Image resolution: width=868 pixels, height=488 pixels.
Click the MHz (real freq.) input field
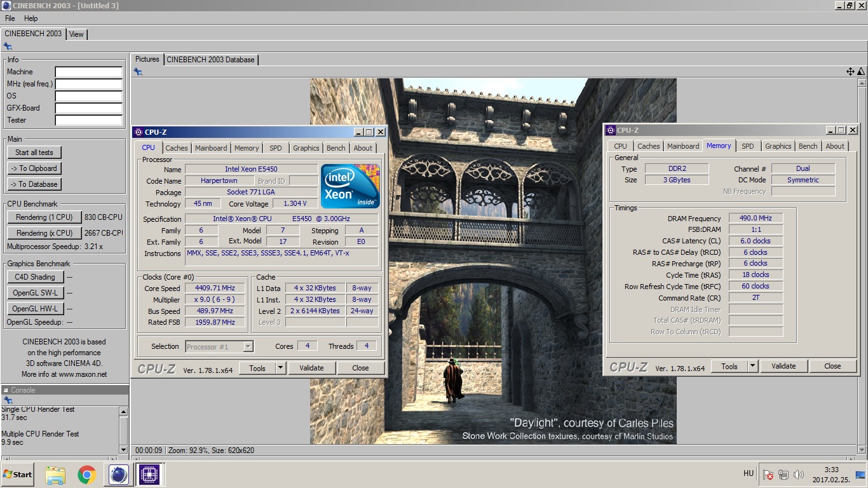coord(88,84)
